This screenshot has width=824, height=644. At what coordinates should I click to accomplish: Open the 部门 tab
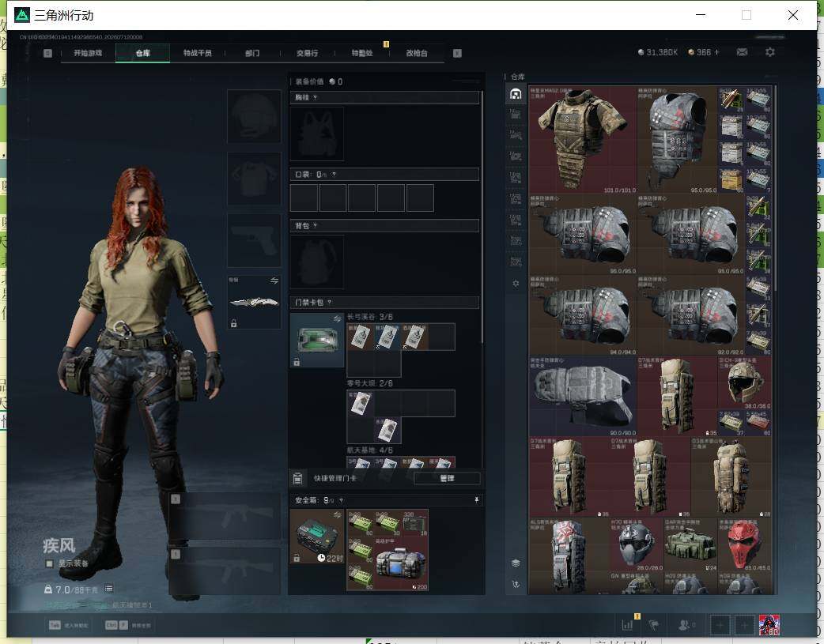(x=252, y=53)
